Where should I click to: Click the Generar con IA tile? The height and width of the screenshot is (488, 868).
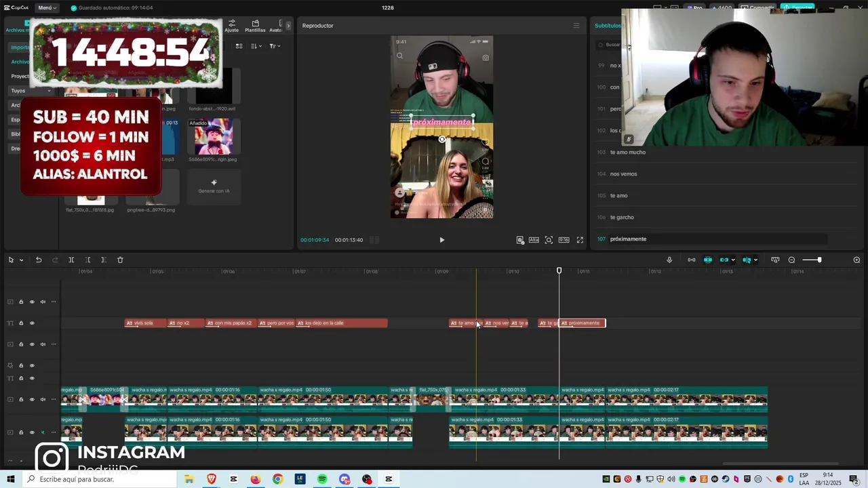tap(214, 186)
